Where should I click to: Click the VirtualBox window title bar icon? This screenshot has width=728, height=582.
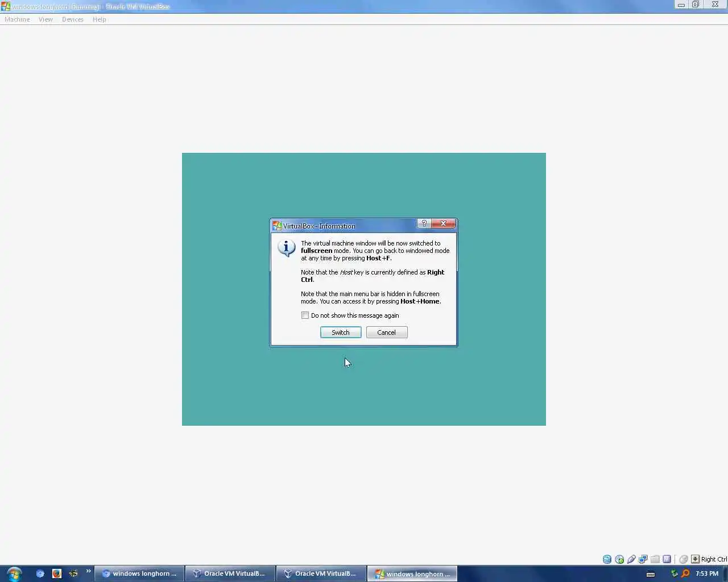coord(6,6)
